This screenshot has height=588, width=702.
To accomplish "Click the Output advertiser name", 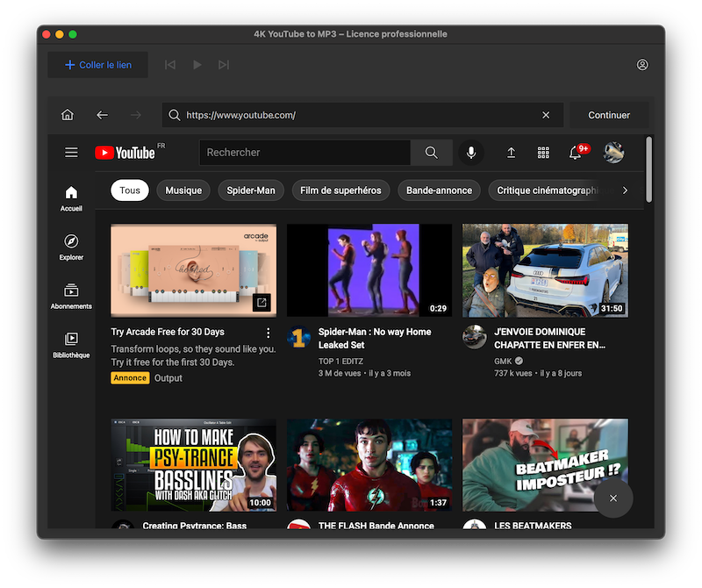I will [168, 378].
